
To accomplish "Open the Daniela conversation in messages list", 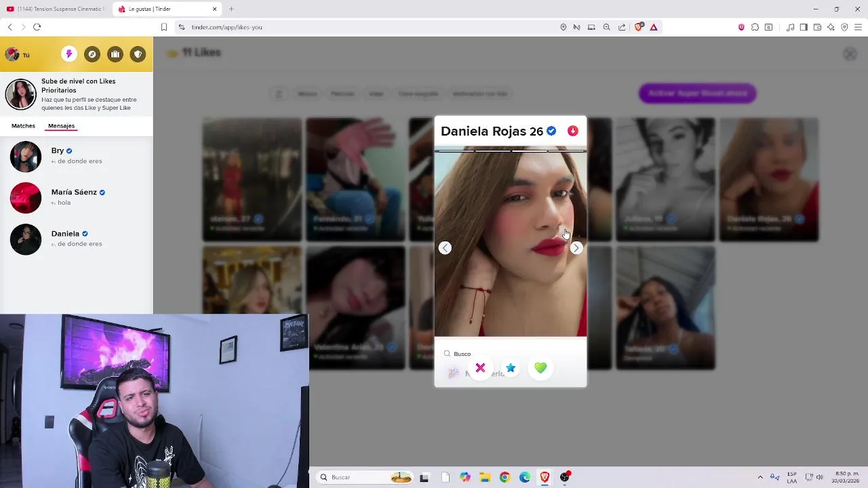I will (77, 239).
